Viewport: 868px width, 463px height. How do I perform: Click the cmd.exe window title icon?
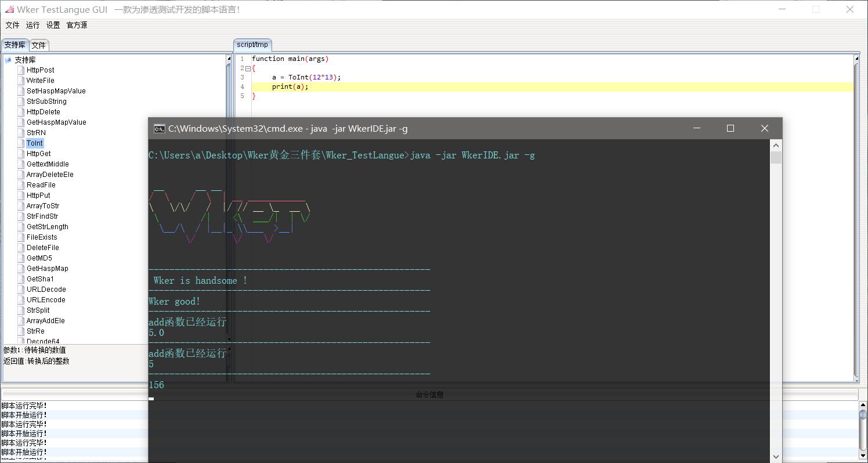pyautogui.click(x=159, y=129)
